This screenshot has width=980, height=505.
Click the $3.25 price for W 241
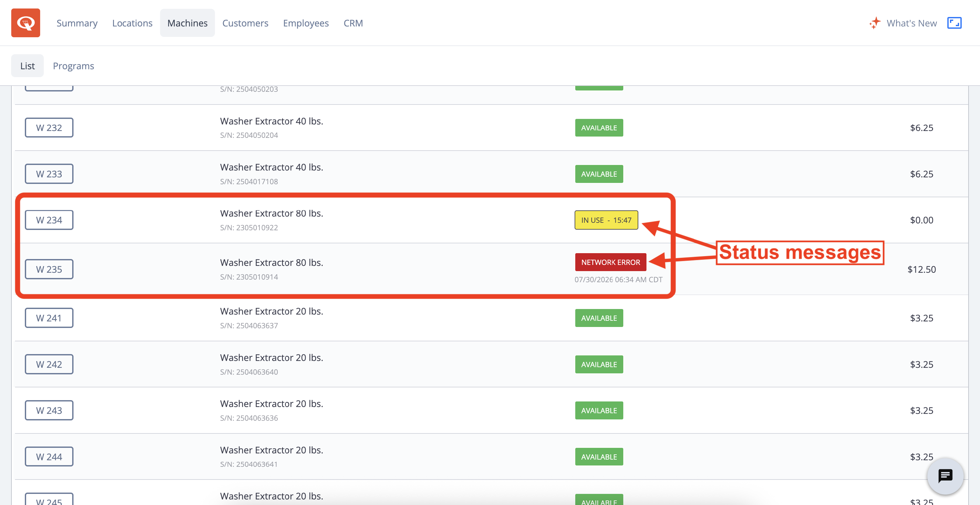click(x=922, y=318)
